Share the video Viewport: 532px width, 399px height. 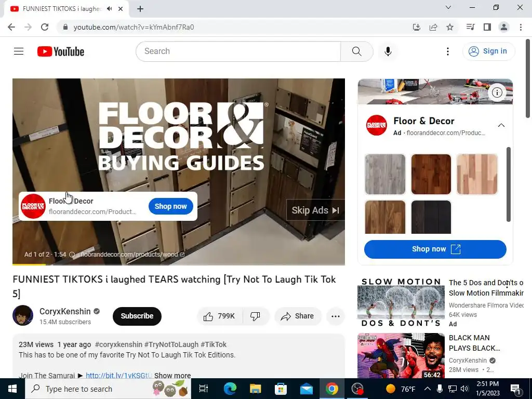(x=298, y=316)
